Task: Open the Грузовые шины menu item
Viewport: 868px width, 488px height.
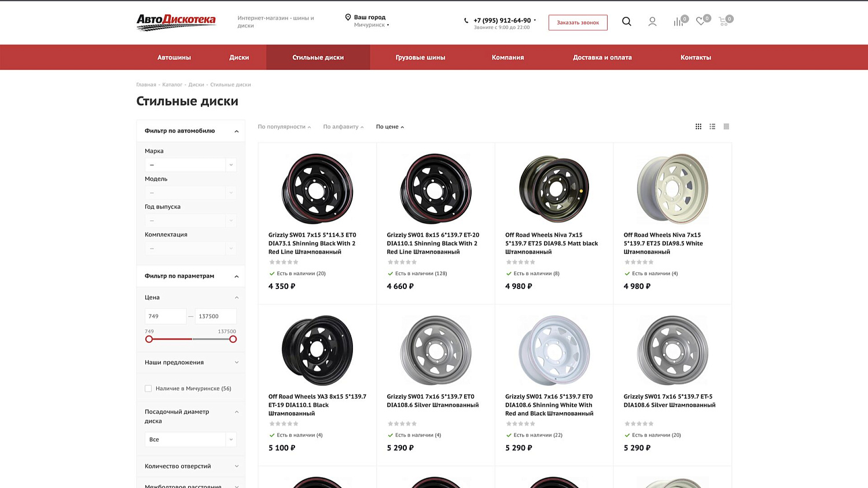Action: point(420,57)
